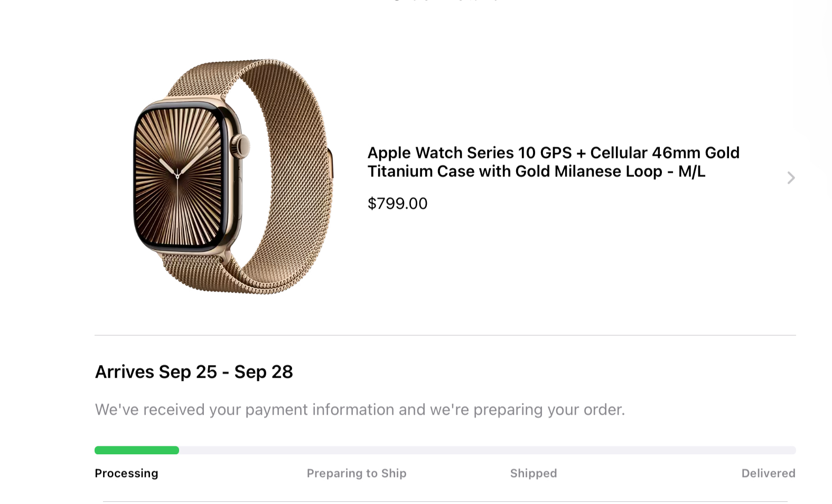The image size is (832, 504).
Task: Click the Shipped status label
Action: (x=533, y=473)
